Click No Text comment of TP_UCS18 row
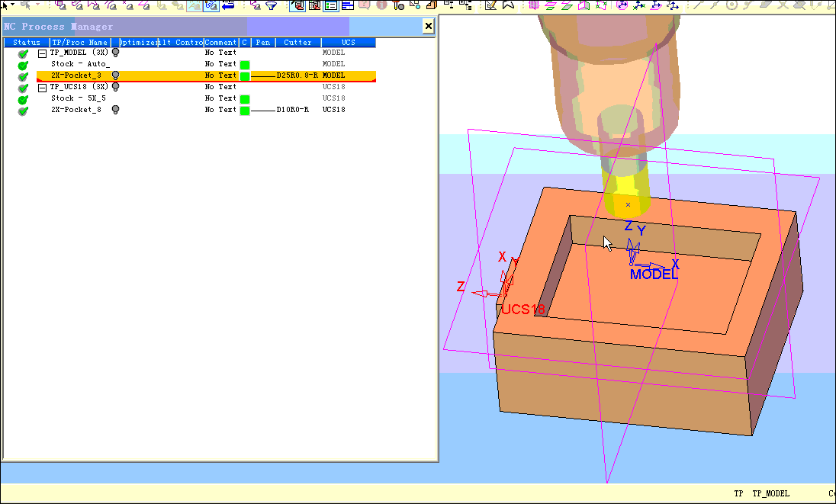 220,86
